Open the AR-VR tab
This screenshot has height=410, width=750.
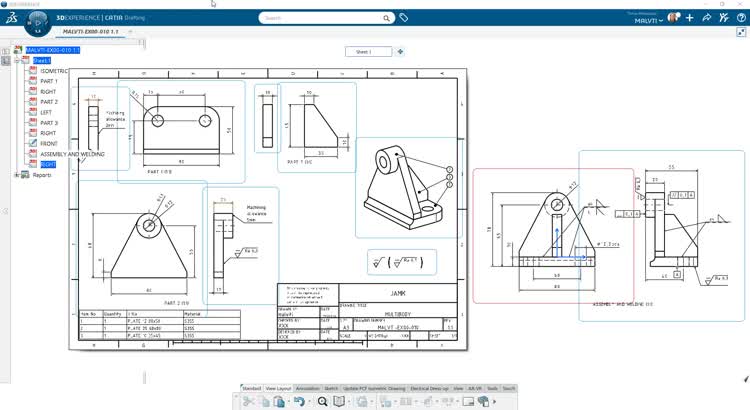[x=475, y=388]
